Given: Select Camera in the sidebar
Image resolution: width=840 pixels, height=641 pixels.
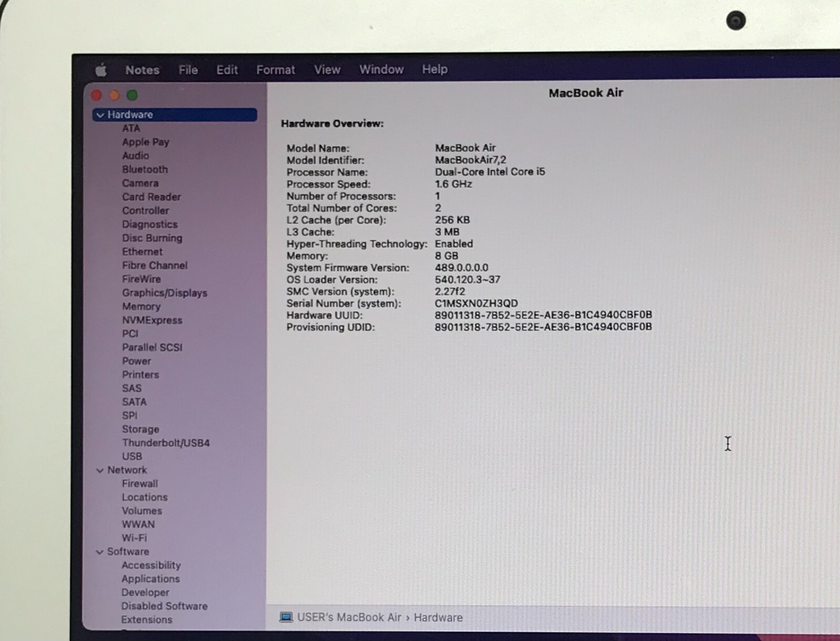Looking at the screenshot, I should coord(140,183).
